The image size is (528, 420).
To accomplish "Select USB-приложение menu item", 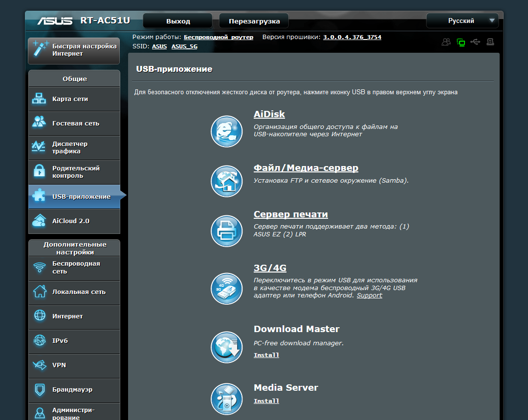I will (x=74, y=197).
